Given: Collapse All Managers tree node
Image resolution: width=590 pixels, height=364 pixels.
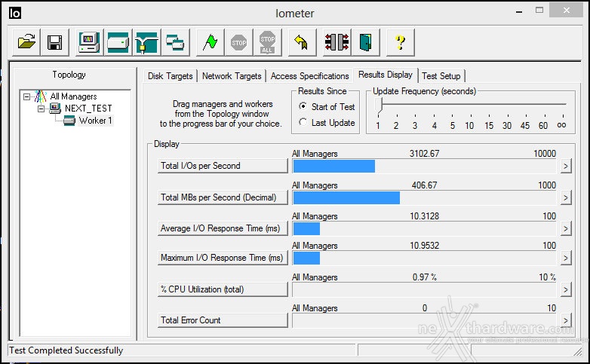Looking at the screenshot, I should 26,96.
